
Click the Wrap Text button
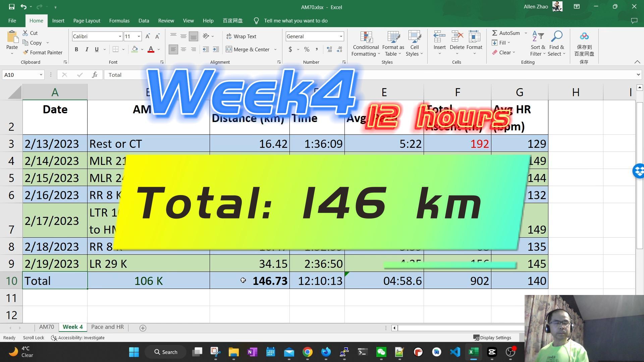[241, 36]
